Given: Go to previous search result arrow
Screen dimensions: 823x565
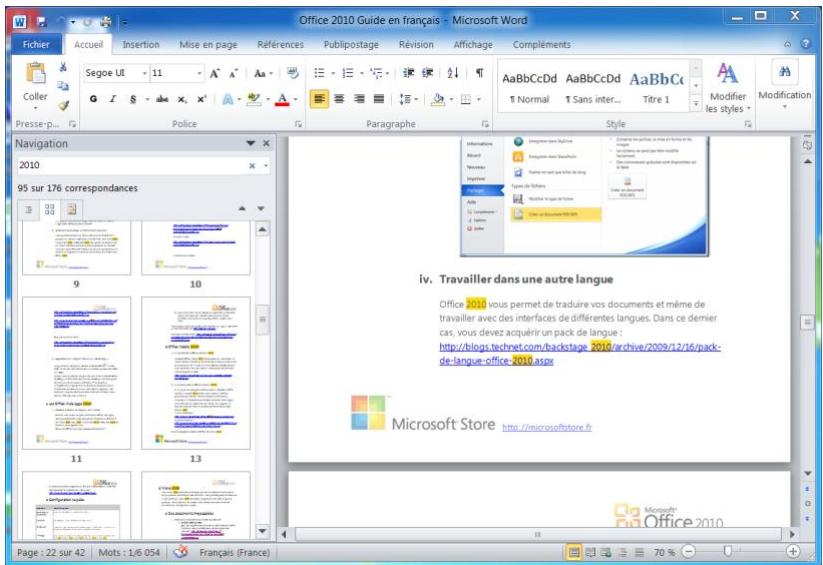Looking at the screenshot, I should [x=242, y=208].
